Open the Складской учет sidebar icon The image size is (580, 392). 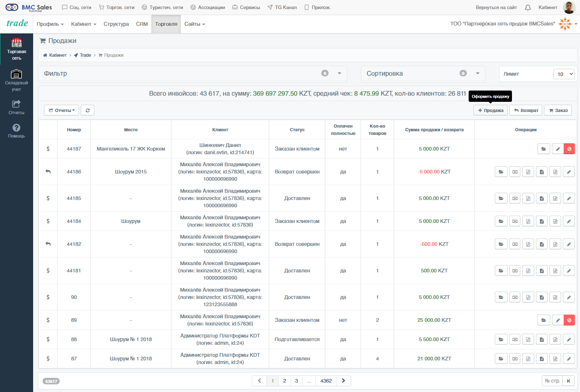click(16, 80)
